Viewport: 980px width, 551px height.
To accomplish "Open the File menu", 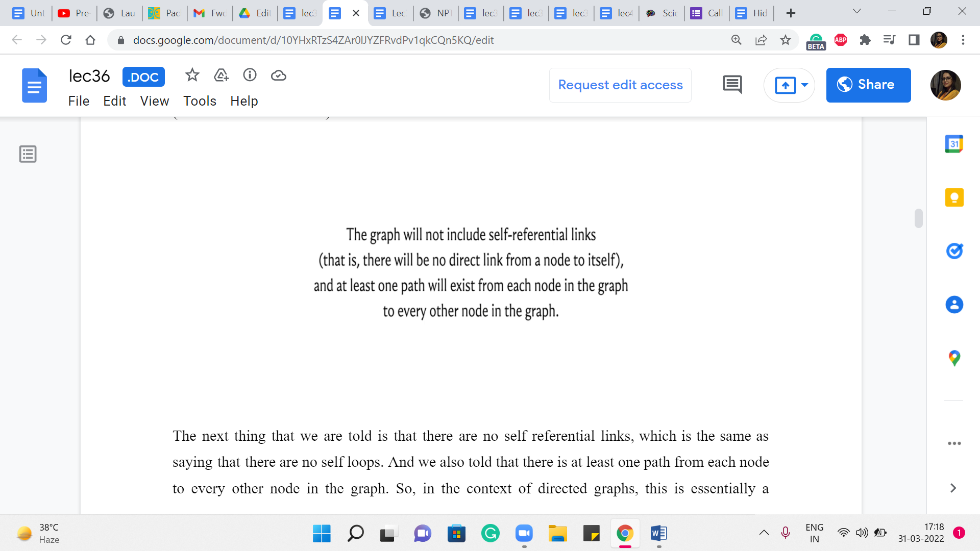I will 79,101.
